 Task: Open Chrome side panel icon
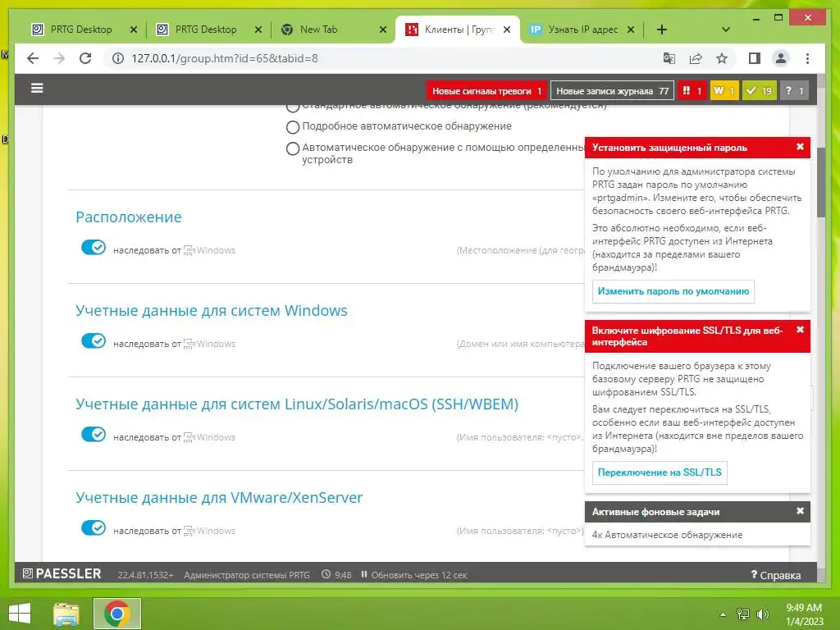(x=755, y=58)
